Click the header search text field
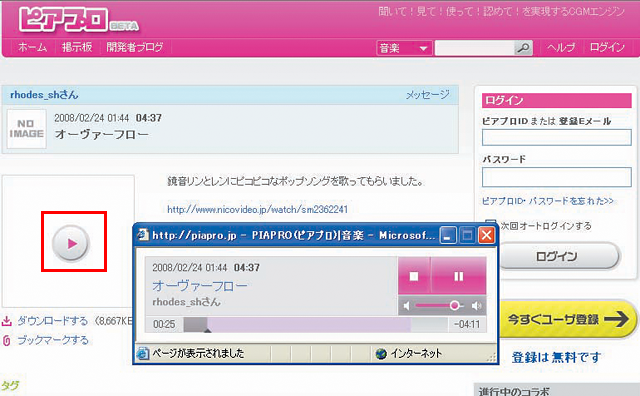The image size is (640, 396). tap(474, 48)
